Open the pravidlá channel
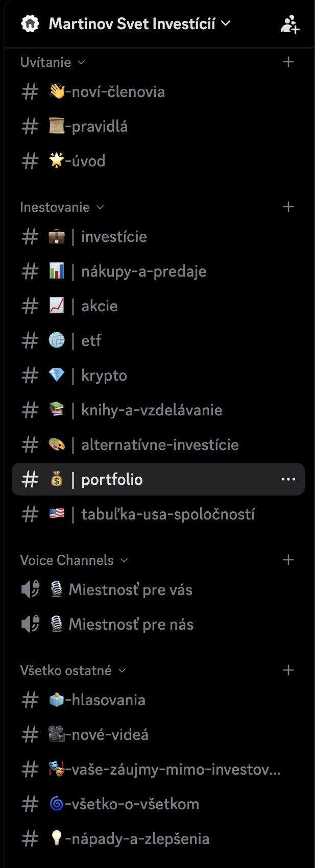The image size is (315, 868). [99, 127]
